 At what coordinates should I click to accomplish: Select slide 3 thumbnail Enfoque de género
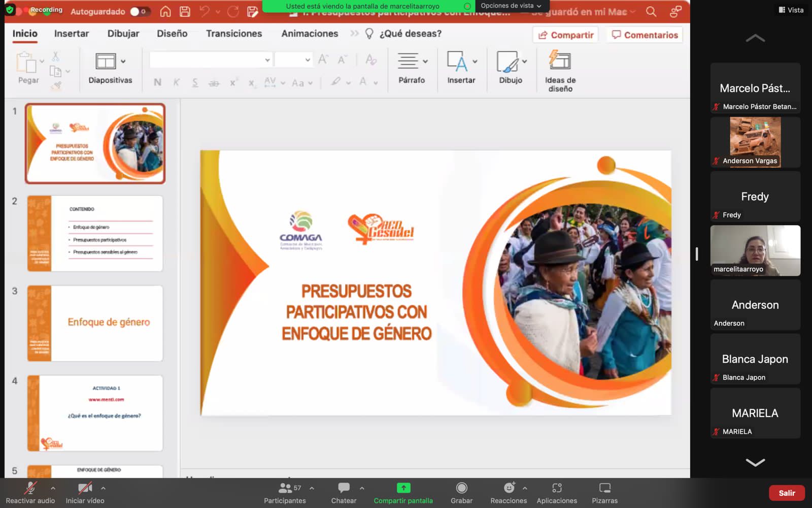(95, 323)
